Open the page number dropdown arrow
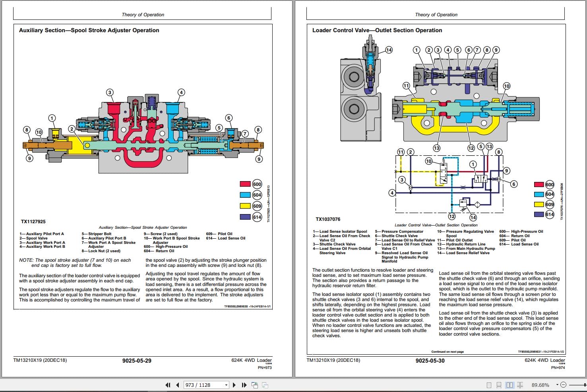This screenshot has width=587, height=392. coord(227,385)
